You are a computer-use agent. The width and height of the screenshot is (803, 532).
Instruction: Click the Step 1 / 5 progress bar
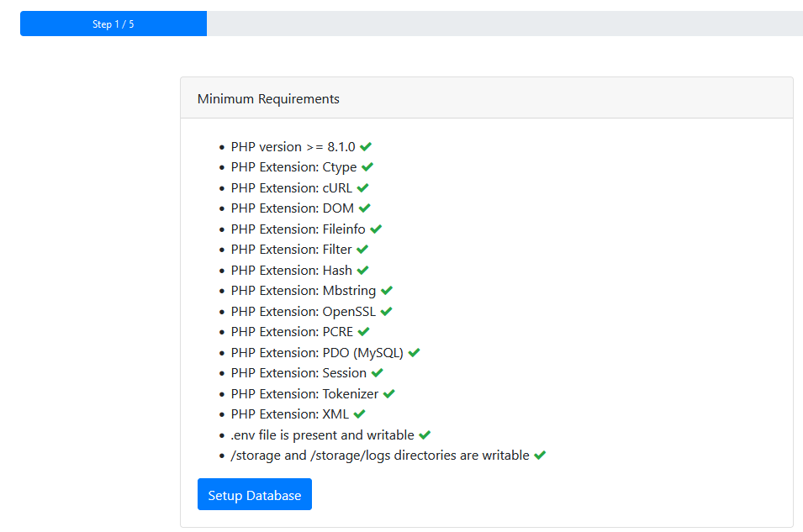(114, 24)
